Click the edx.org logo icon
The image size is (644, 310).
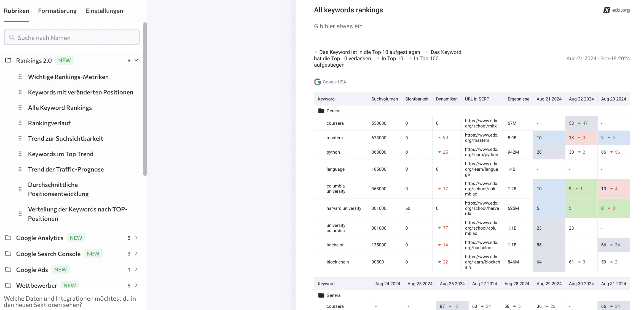607,10
